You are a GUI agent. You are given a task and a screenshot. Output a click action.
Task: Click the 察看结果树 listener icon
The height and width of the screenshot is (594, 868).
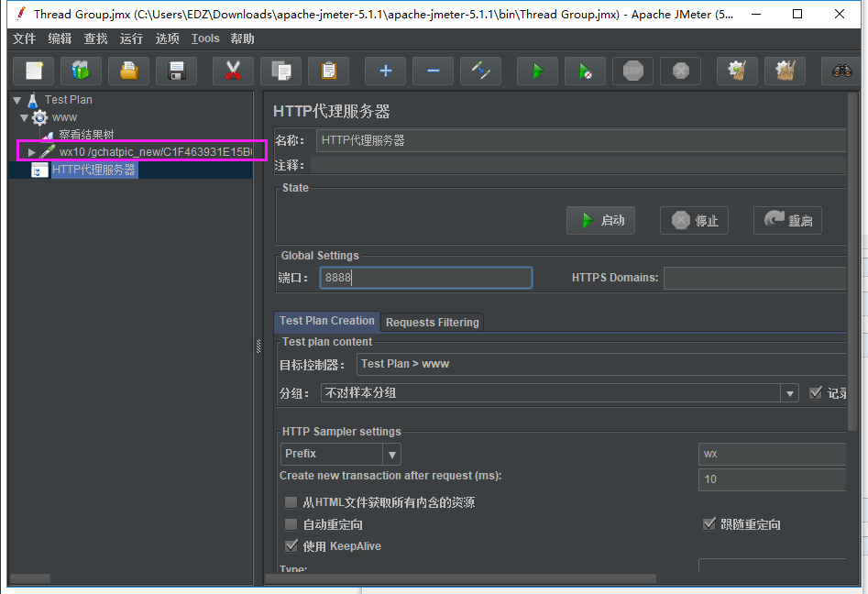pyautogui.click(x=48, y=135)
